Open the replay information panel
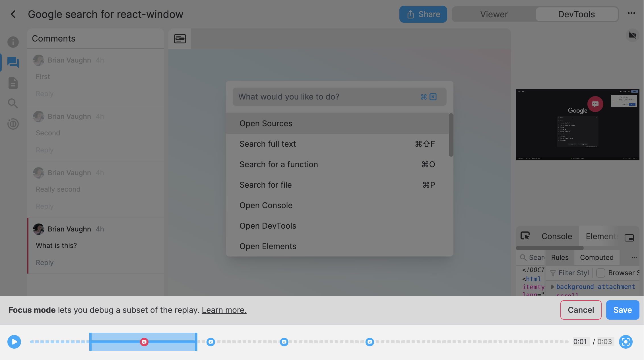The image size is (644, 360). 13,42
